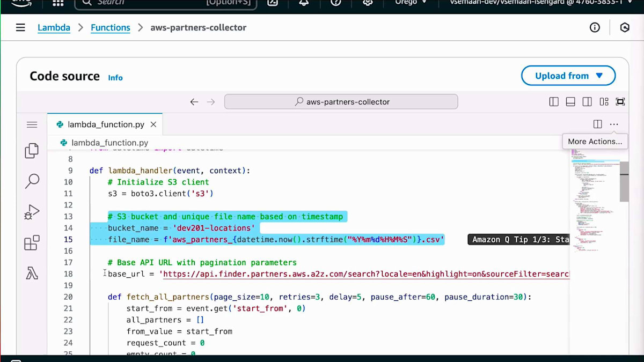
Task: Toggle the Lambda side navigation hamburger
Action: (x=20, y=27)
